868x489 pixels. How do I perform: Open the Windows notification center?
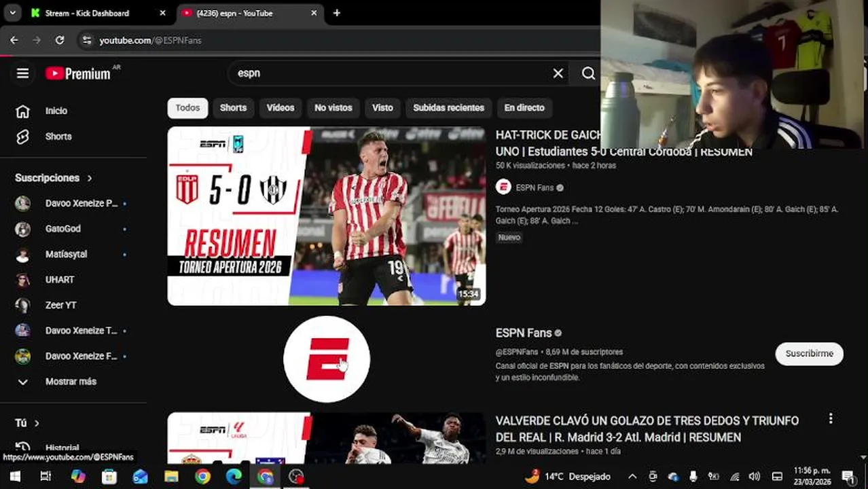pos(848,477)
